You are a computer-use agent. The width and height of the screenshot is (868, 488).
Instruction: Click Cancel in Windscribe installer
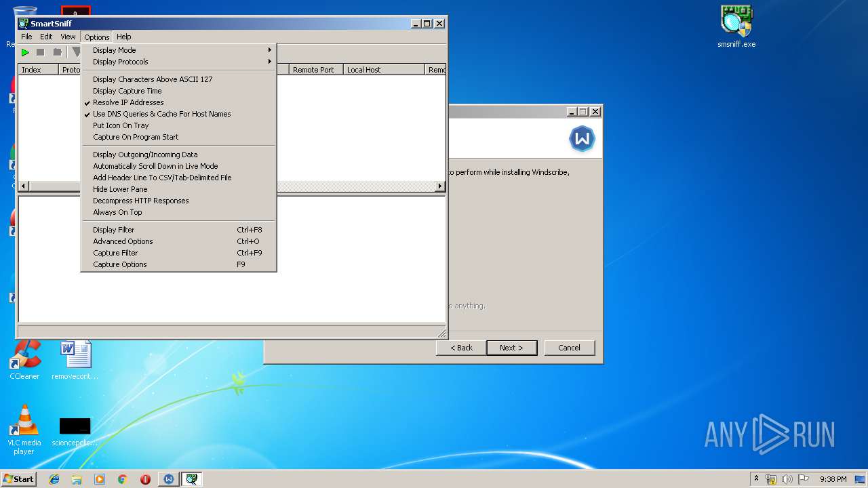(569, 348)
